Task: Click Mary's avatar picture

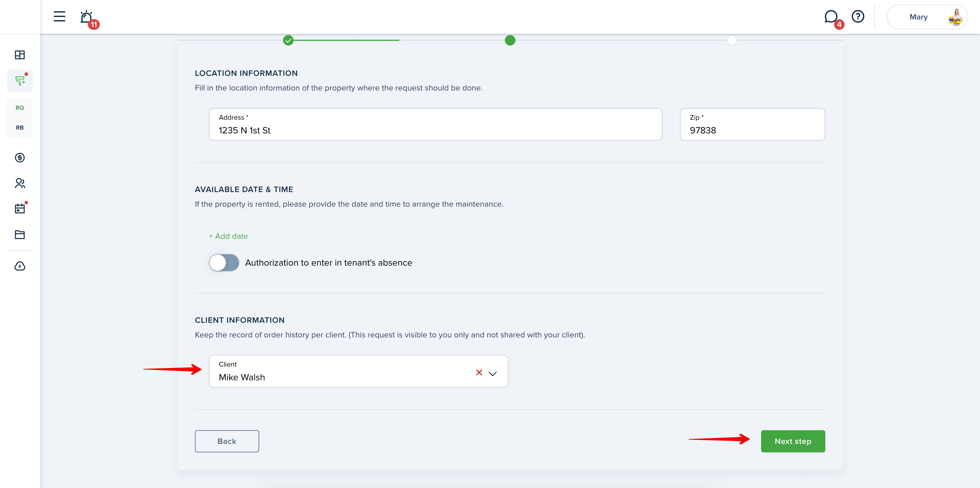Action: coord(955,17)
